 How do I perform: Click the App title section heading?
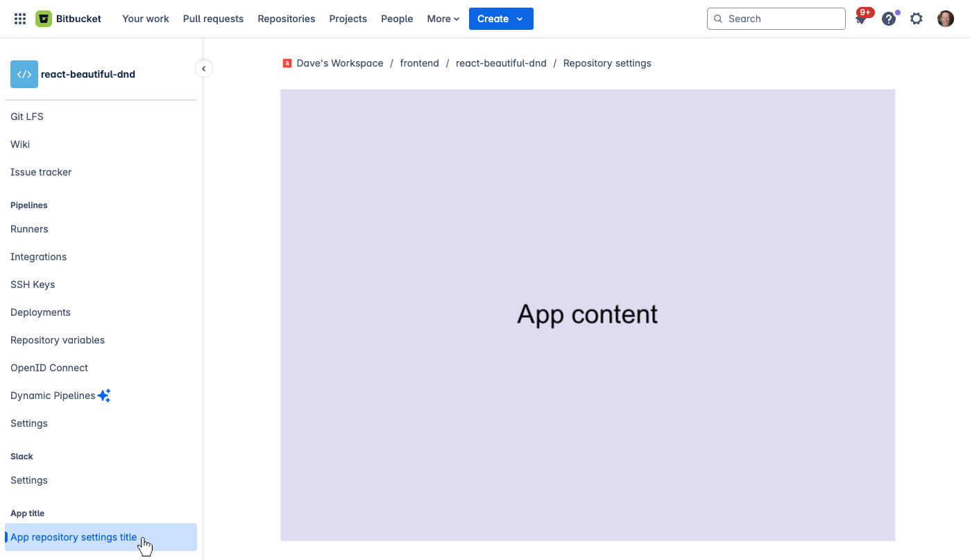[27, 514]
